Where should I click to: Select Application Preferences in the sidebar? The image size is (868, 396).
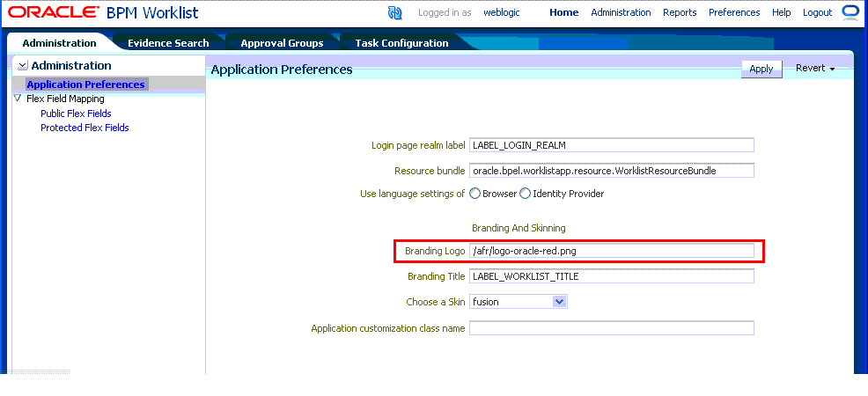(x=85, y=84)
